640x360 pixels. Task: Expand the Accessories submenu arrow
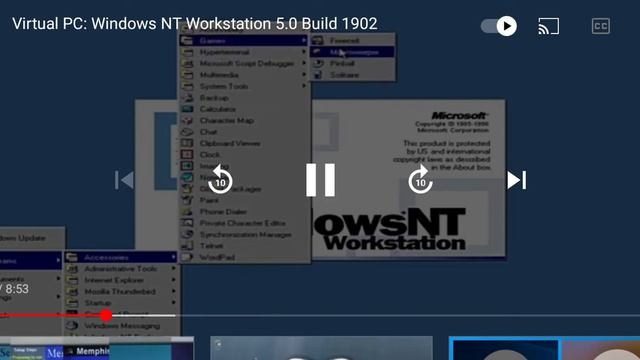(x=173, y=257)
